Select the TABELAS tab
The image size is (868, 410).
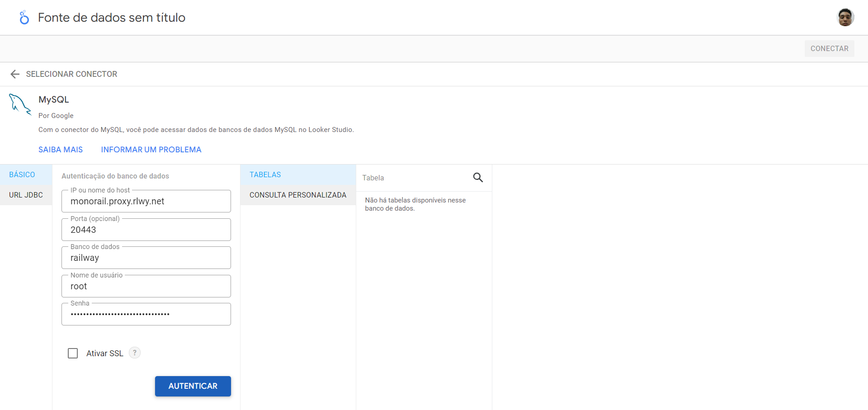coord(298,174)
